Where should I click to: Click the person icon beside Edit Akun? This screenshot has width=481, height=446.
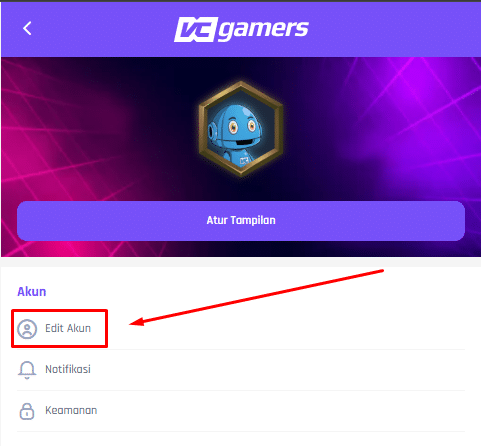[x=27, y=329]
